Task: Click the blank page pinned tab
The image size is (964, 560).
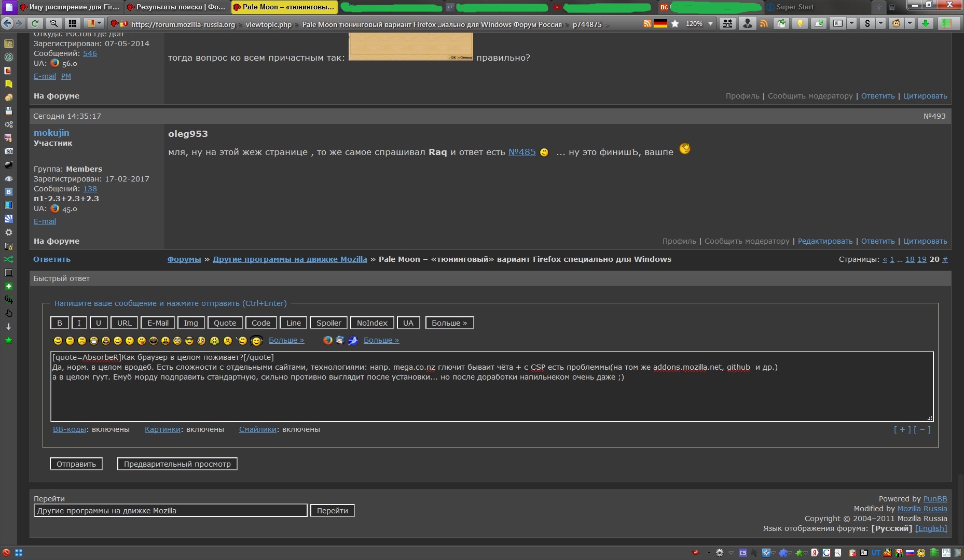Action: [x=9, y=7]
